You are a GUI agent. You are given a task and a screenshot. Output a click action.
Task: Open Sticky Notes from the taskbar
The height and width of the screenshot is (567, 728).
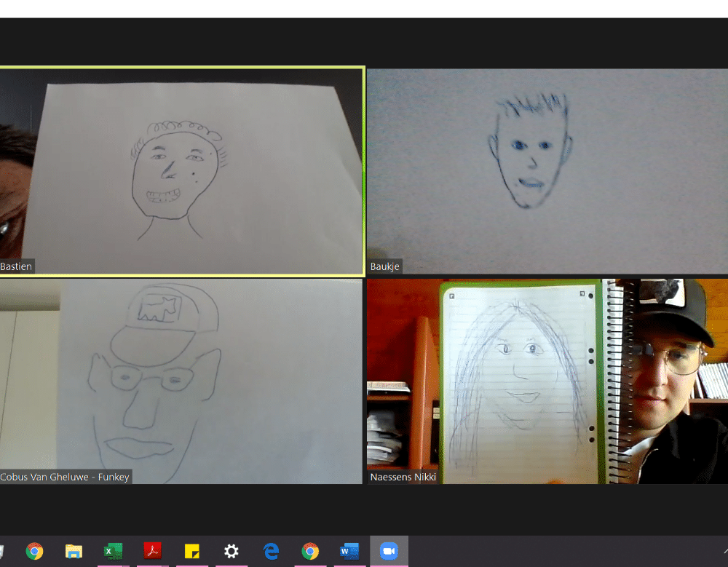191,551
